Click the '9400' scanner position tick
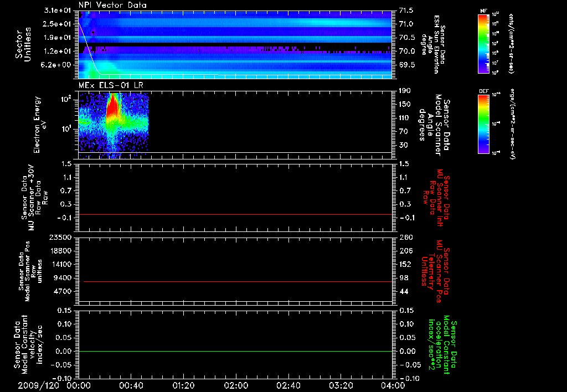 (x=62, y=278)
